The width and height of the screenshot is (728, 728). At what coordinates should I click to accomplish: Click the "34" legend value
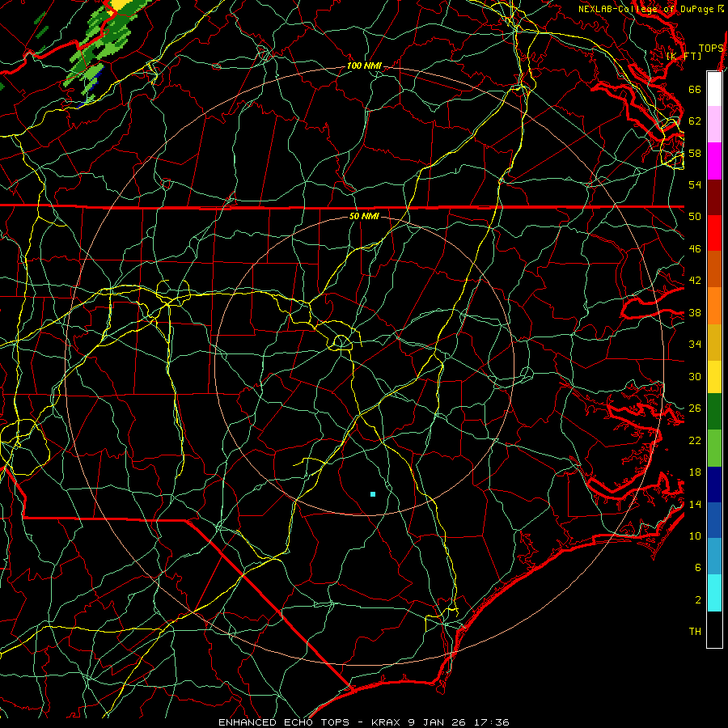pos(695,345)
